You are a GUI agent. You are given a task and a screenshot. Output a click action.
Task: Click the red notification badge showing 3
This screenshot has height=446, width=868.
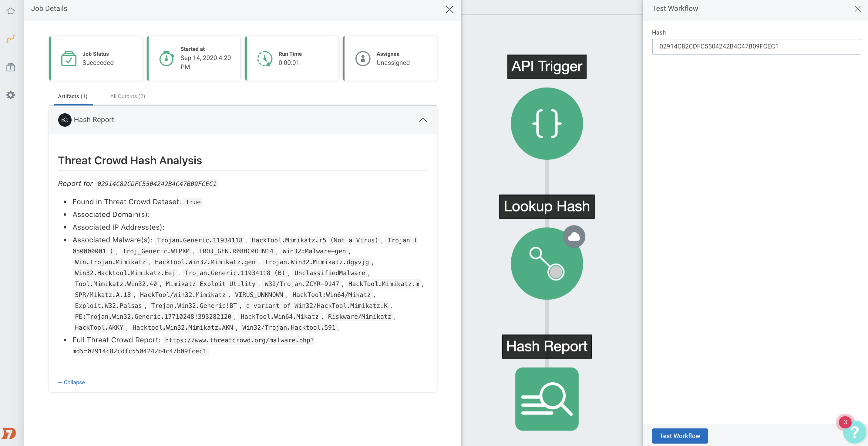coord(845,422)
